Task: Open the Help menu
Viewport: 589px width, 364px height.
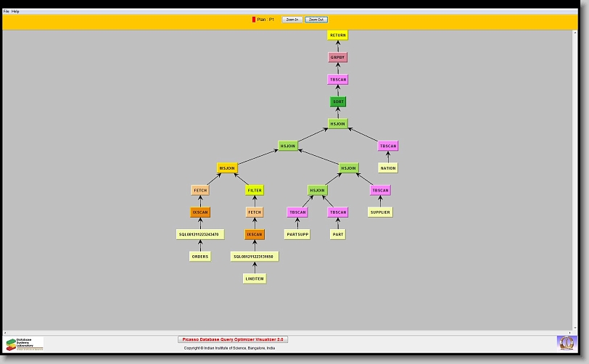Action: [x=16, y=12]
